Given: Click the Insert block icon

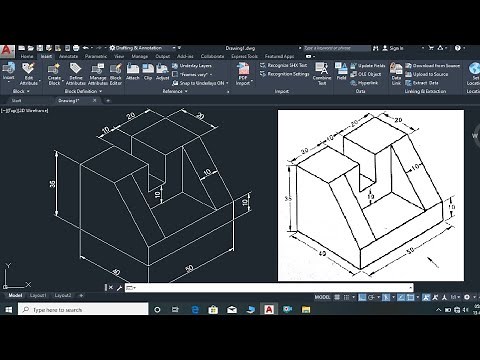Looking at the screenshot, I should coord(9,68).
